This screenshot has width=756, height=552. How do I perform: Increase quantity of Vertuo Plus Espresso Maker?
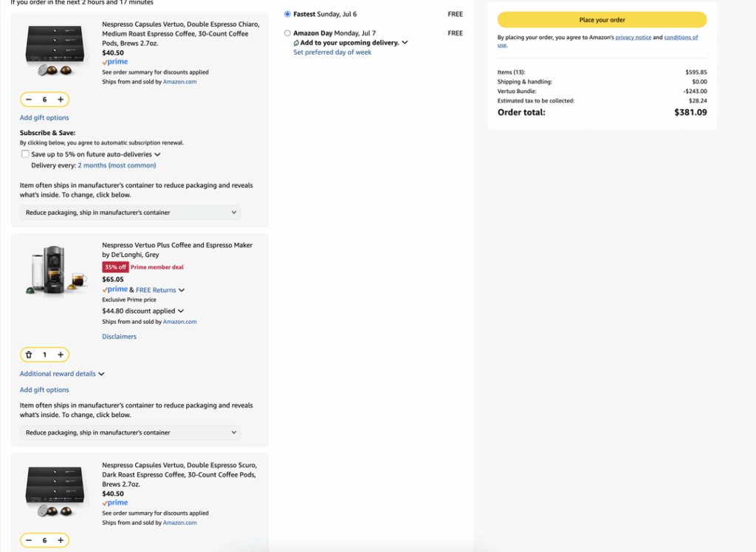coord(61,355)
